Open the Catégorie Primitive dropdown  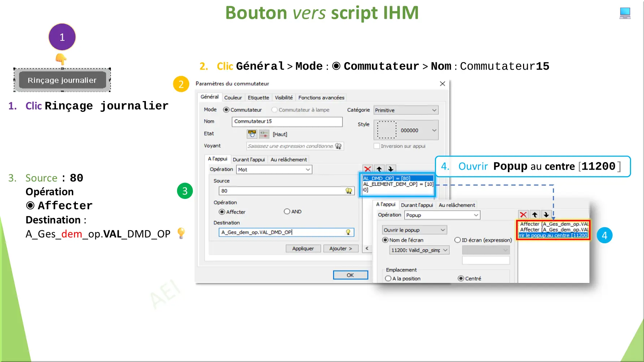coord(406,110)
